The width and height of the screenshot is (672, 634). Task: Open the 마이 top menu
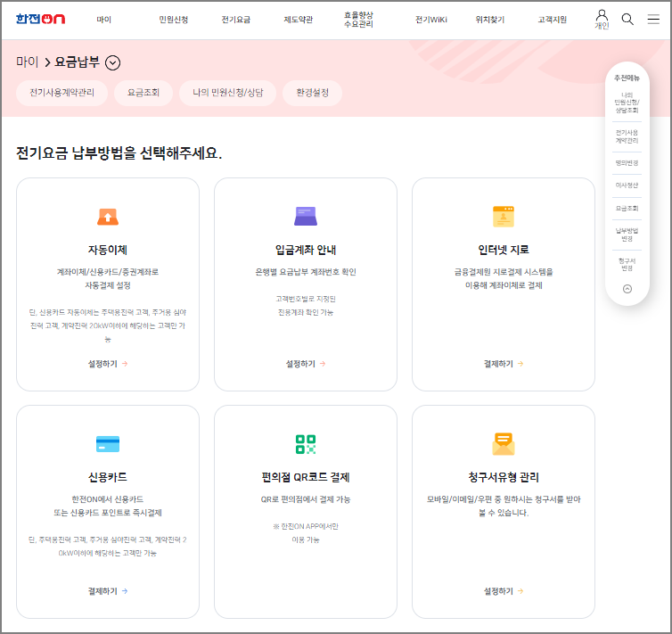[x=103, y=20]
